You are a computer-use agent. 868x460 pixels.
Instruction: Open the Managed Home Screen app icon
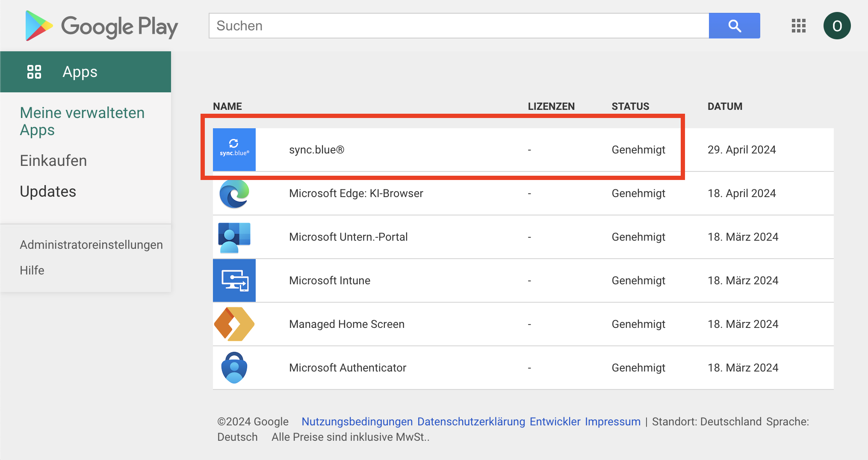pos(234,324)
